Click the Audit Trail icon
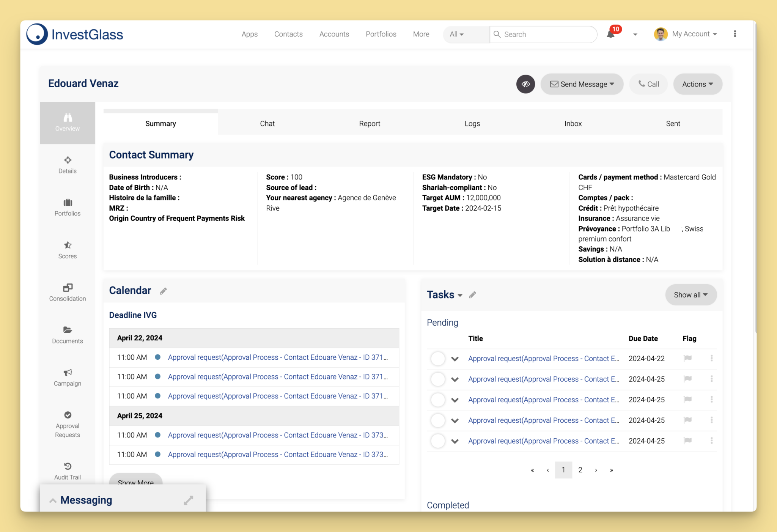The width and height of the screenshot is (777, 532). click(x=67, y=466)
